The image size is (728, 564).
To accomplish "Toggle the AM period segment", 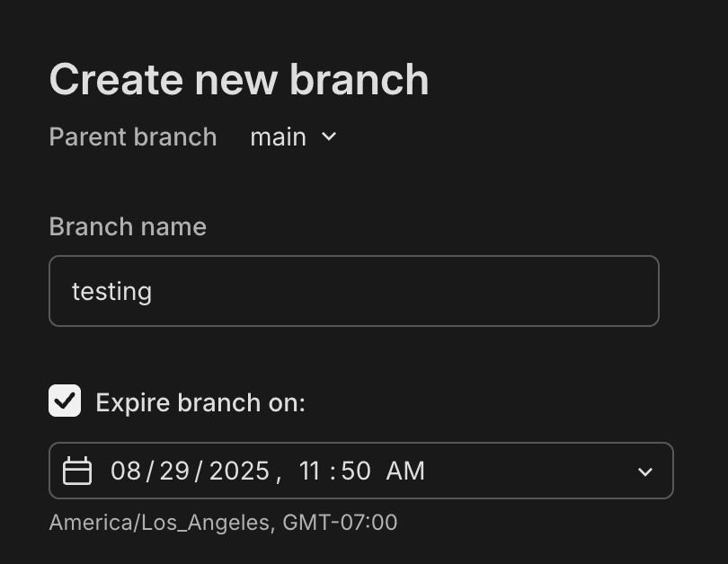I will tap(405, 471).
